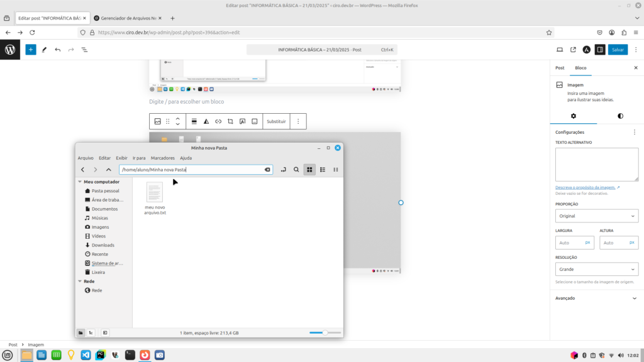Click the Substituir button in block toolbar
Viewport: 644px width, 362px height.
pos(276,121)
